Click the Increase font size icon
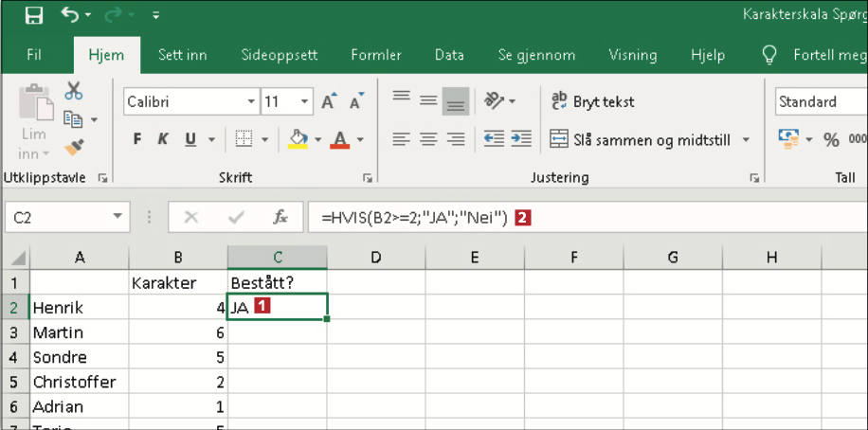Image resolution: width=868 pixels, height=430 pixels. click(x=329, y=101)
